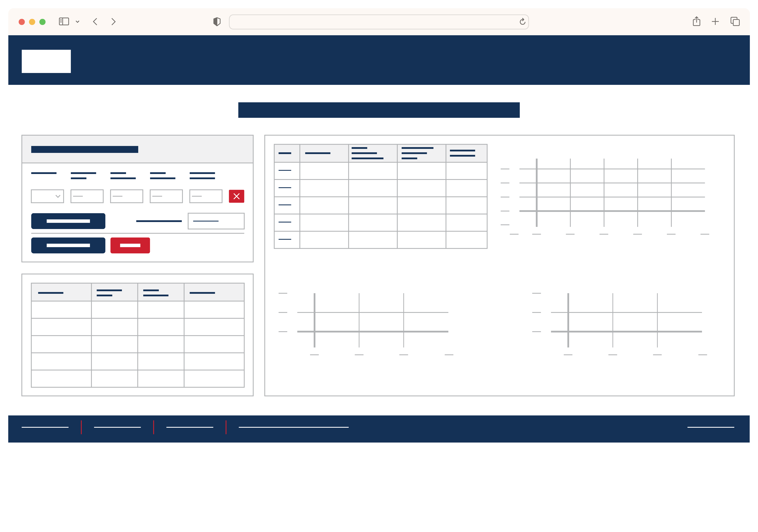Click the upper dark blue wide button
The height and width of the screenshot is (532, 758).
[68, 221]
